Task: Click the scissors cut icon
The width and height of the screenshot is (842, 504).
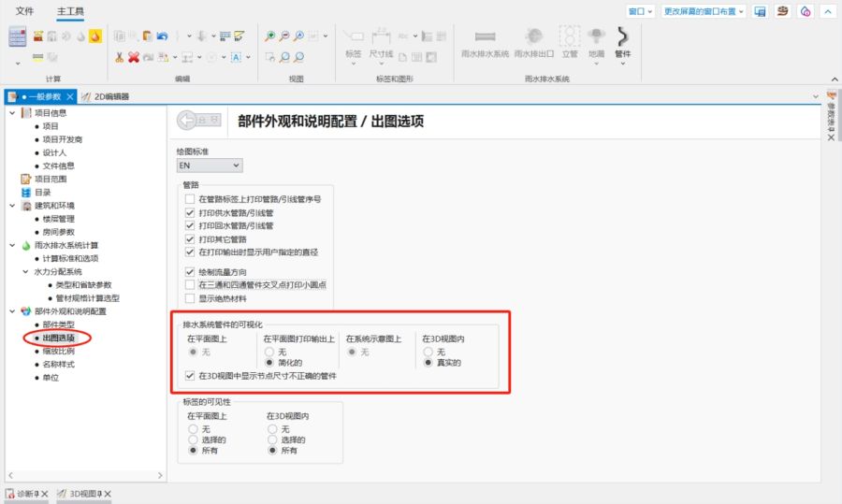Action: [x=120, y=57]
